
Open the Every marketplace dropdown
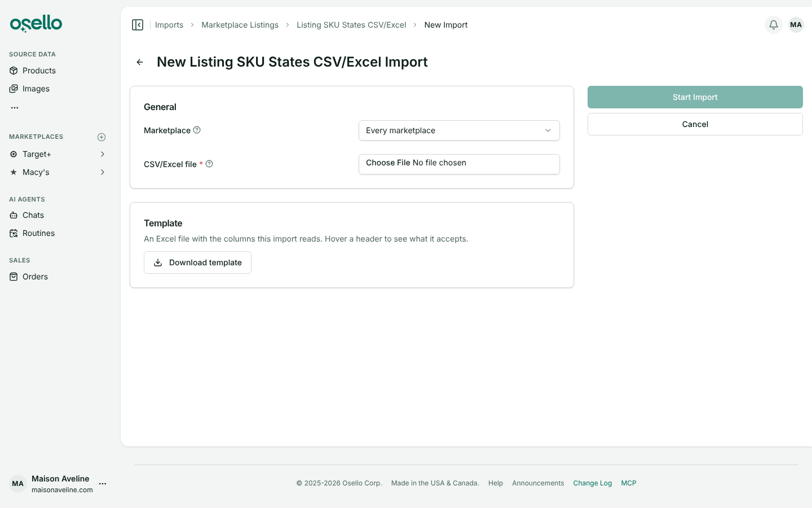pos(459,130)
